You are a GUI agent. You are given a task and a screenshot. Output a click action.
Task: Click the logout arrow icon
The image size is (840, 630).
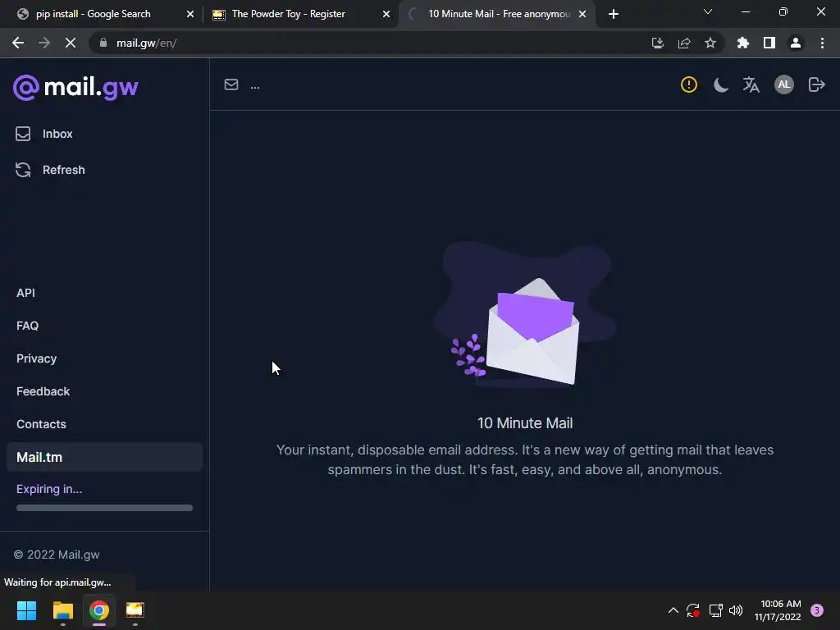tap(816, 84)
